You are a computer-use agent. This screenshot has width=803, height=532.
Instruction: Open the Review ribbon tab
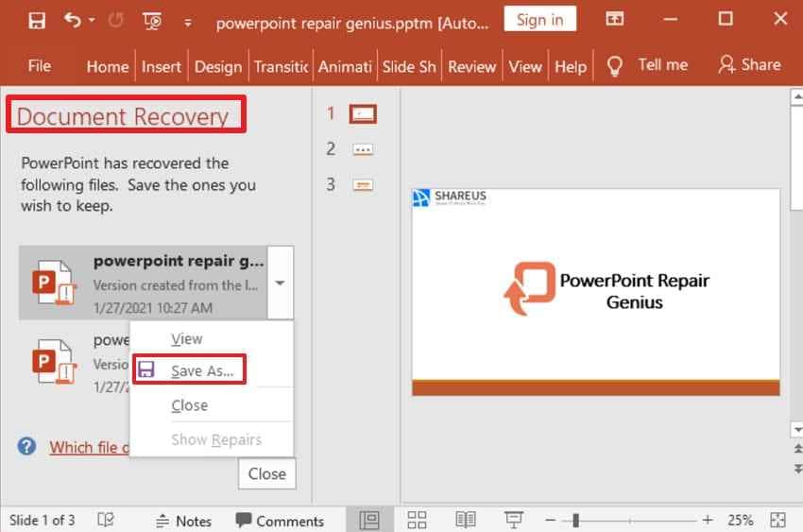coord(471,66)
